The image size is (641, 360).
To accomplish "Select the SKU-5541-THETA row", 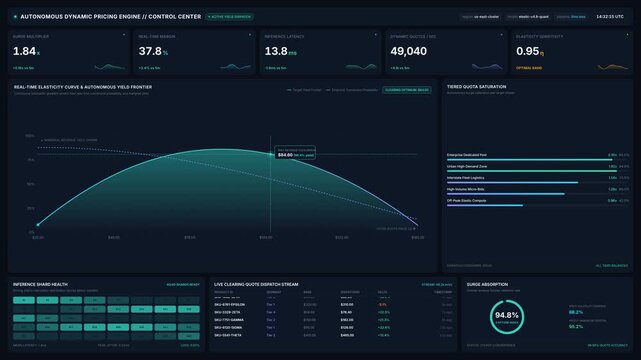I will [333, 335].
